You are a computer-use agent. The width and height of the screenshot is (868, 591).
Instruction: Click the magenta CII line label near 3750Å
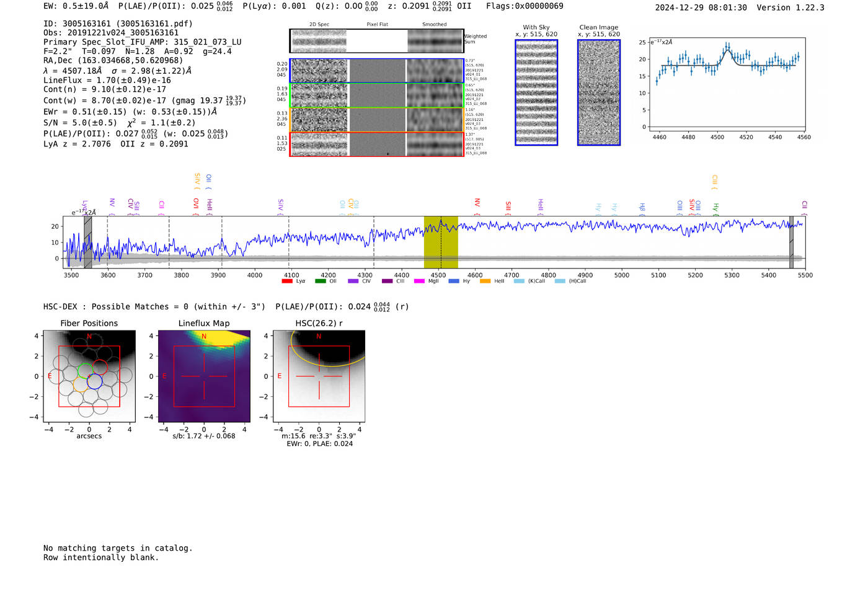[x=161, y=207]
